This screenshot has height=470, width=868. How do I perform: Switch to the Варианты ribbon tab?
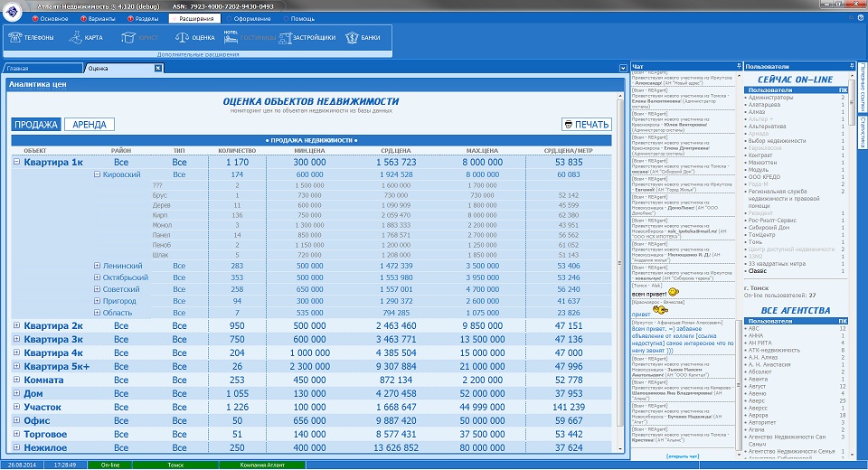[x=99, y=18]
